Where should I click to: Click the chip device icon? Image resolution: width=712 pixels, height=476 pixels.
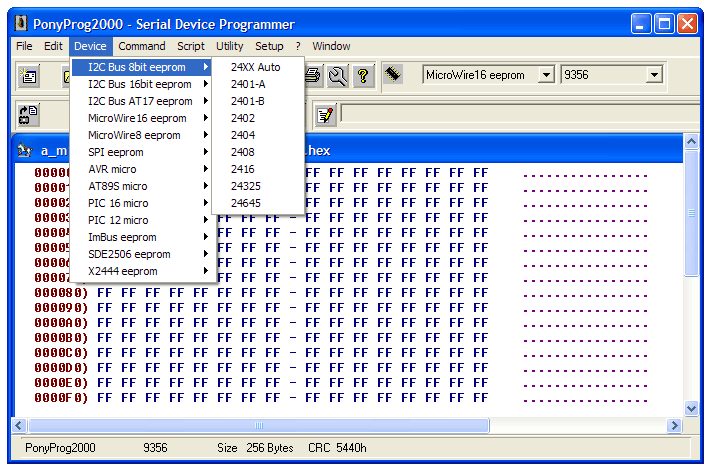[x=393, y=74]
